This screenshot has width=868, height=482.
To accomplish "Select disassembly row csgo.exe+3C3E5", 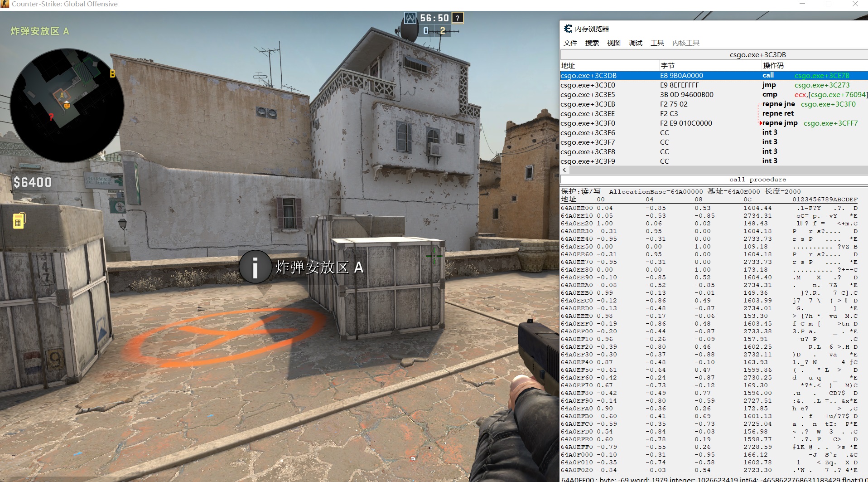I will click(714, 94).
